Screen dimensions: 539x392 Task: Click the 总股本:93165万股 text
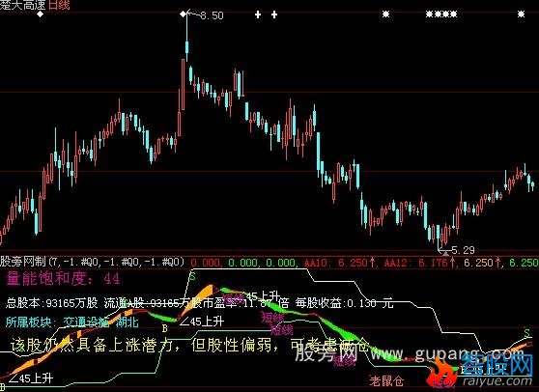click(52, 303)
